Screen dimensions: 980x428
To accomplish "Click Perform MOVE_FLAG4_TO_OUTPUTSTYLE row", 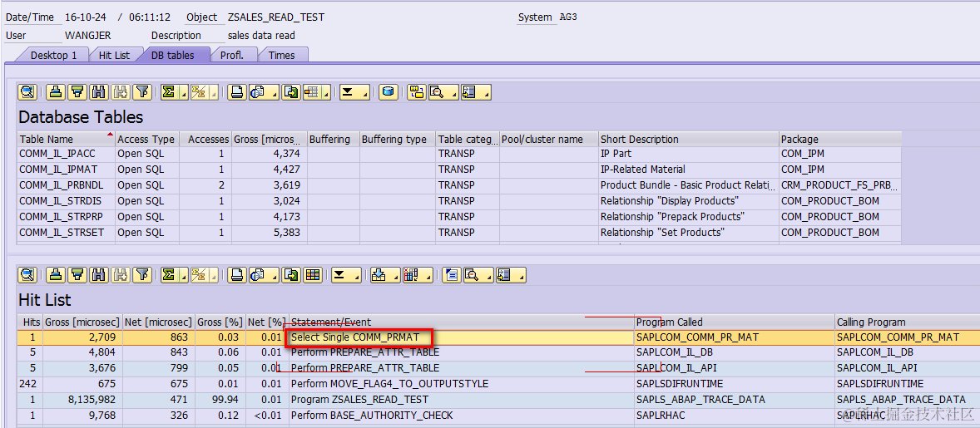I will click(498, 383).
